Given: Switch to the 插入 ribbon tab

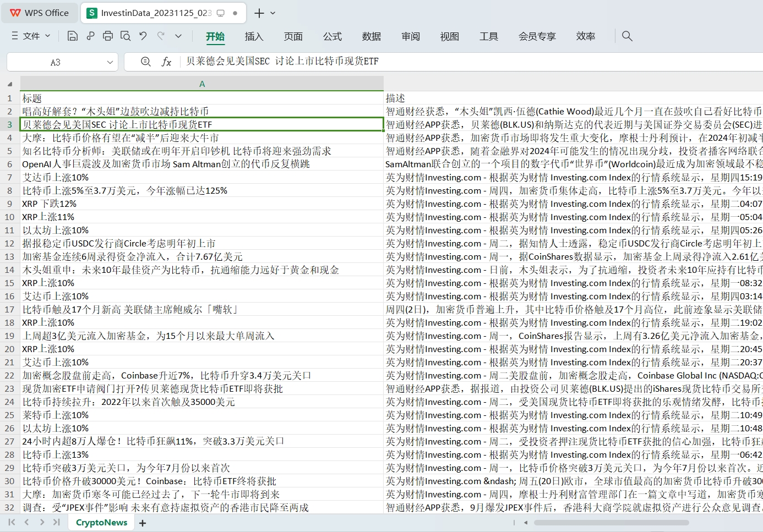Looking at the screenshot, I should pos(254,36).
